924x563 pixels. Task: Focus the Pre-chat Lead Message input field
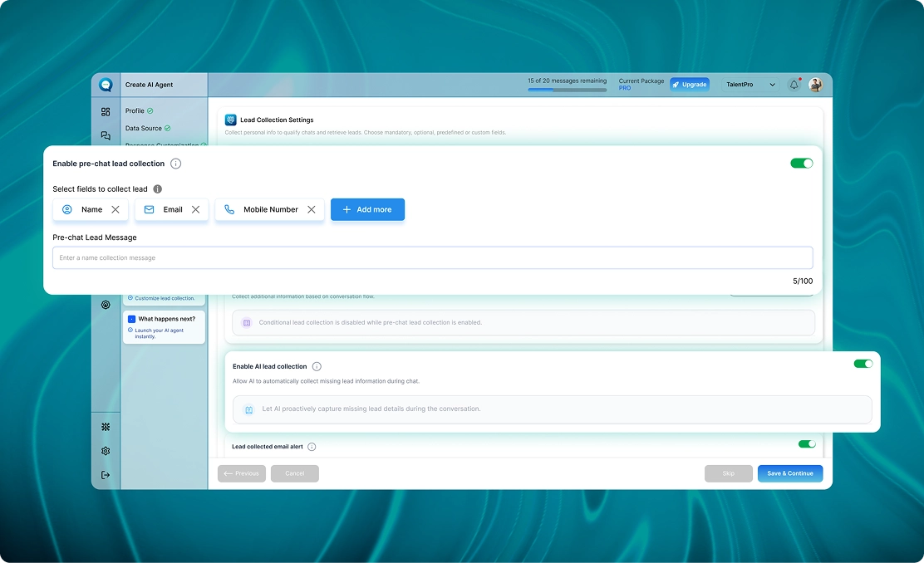pos(433,258)
